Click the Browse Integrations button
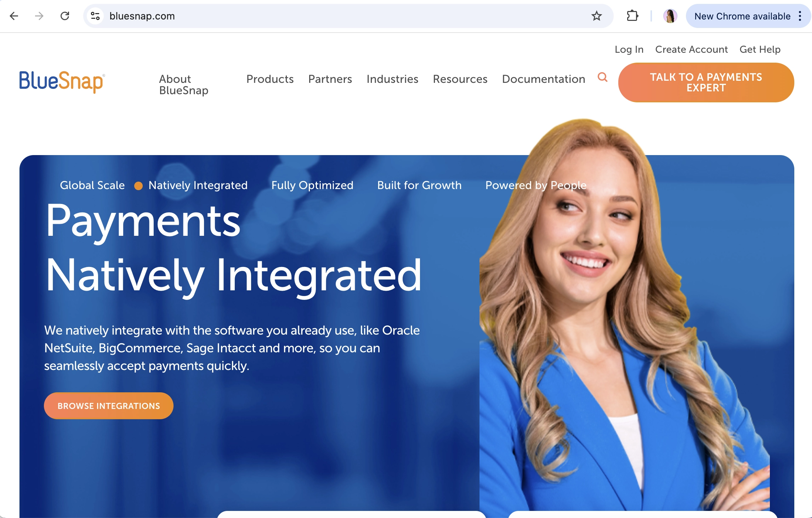The image size is (812, 518). coord(109,406)
